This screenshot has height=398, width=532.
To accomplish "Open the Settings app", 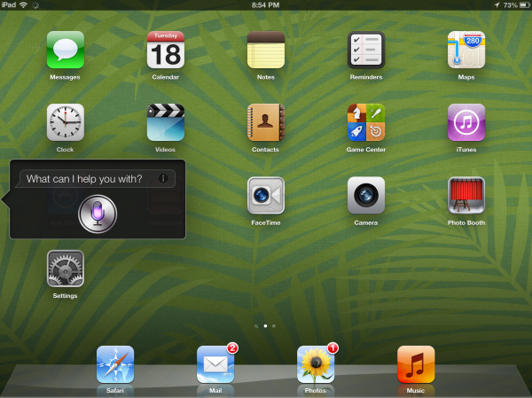I will click(x=65, y=269).
